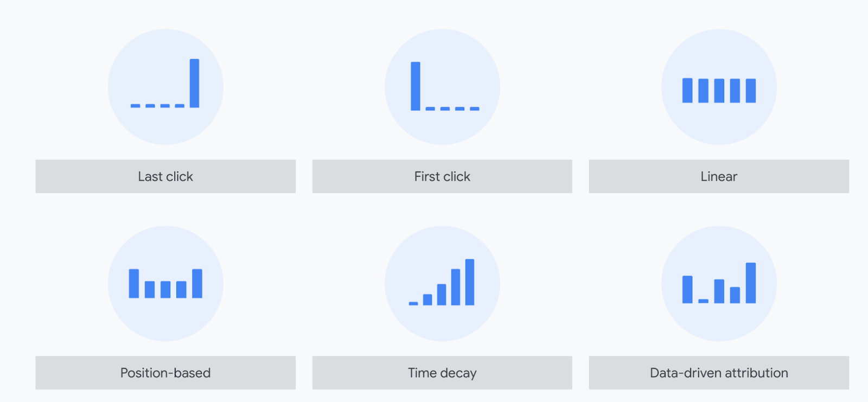
Task: Click the leftmost bar in Data-driven attribution chart
Action: (687, 289)
